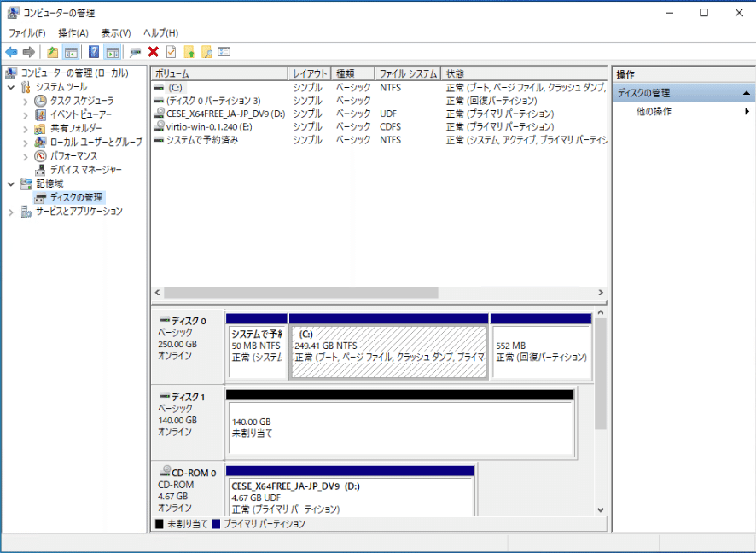Screen dimensions: 756x553
Task: Expand the イベント ビューアー node
Action: 26,115
